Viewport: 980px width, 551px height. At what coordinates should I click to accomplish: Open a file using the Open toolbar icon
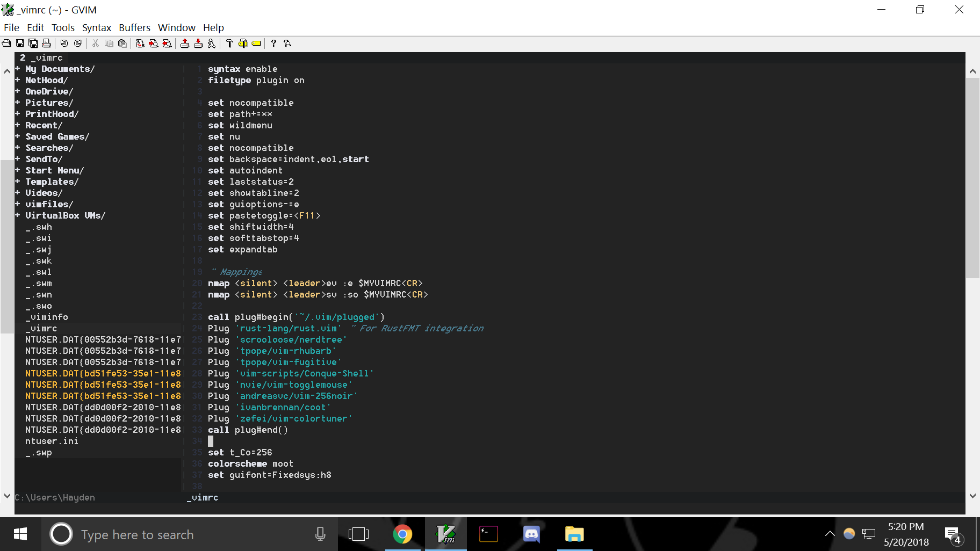[6, 44]
